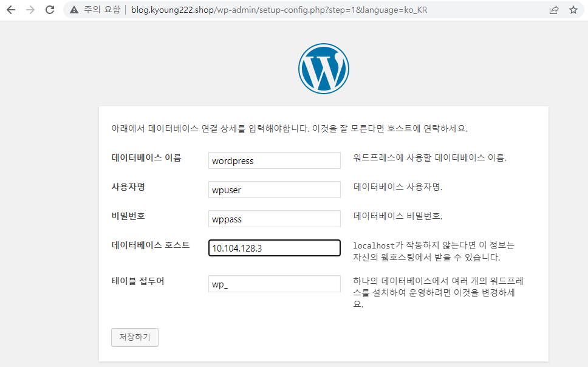Click the 비밀번호 label

click(x=128, y=216)
